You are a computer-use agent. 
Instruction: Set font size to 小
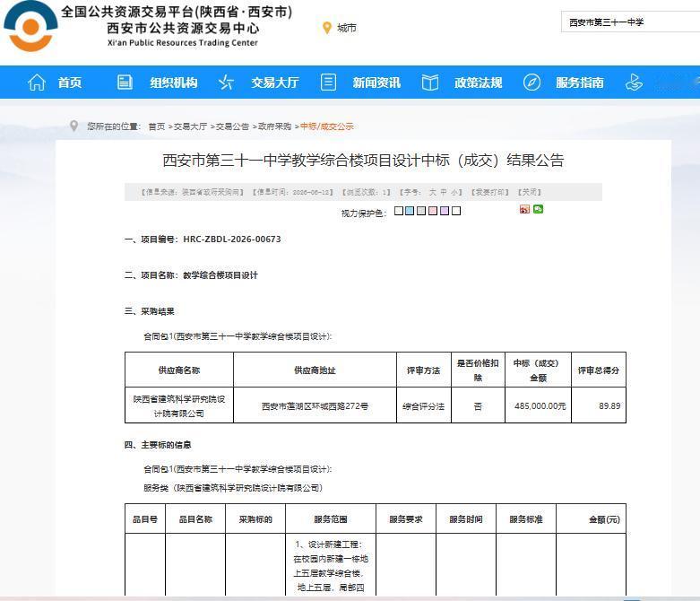[x=454, y=192]
